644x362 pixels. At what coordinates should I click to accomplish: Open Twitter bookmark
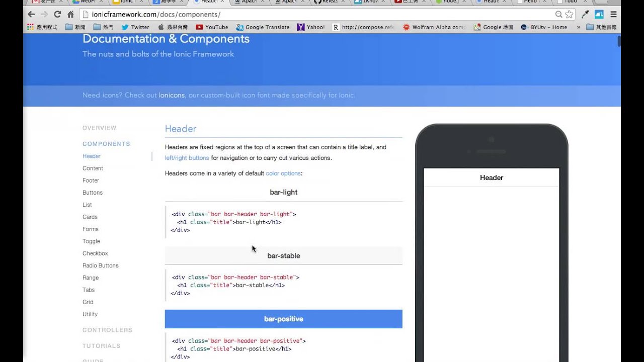(x=135, y=27)
